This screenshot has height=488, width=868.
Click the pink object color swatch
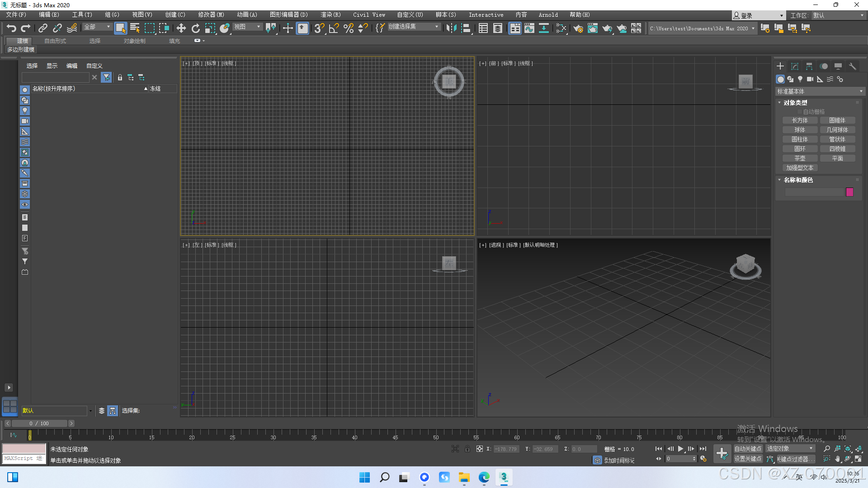point(849,192)
